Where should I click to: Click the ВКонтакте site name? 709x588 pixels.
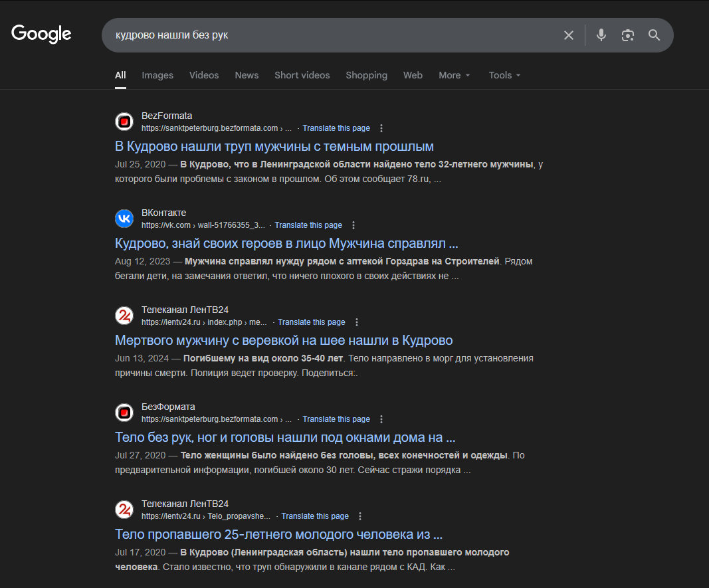163,213
